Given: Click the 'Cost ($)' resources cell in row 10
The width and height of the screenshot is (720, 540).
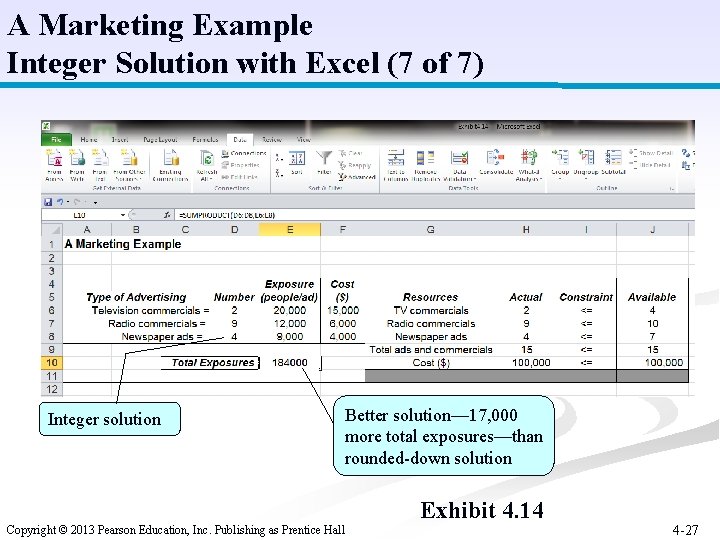Looking at the screenshot, I should coord(431,363).
